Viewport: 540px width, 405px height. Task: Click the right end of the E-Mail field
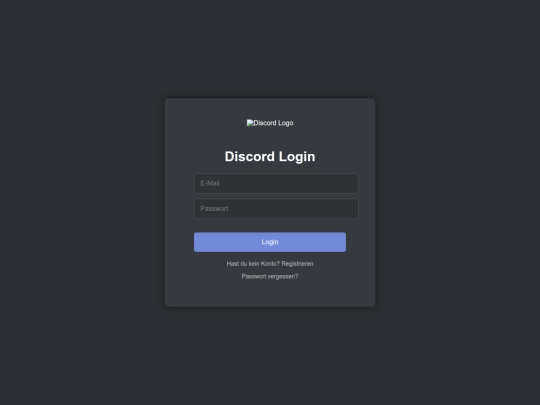(353, 183)
